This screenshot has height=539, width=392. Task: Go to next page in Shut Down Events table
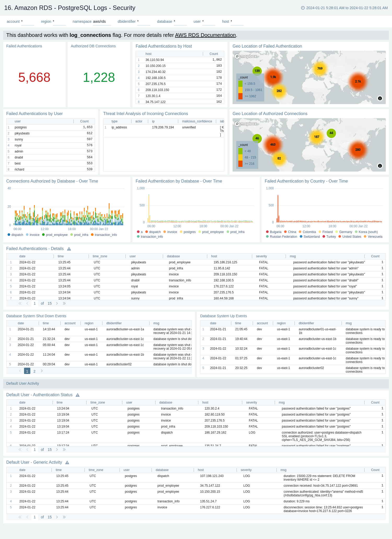42,371
